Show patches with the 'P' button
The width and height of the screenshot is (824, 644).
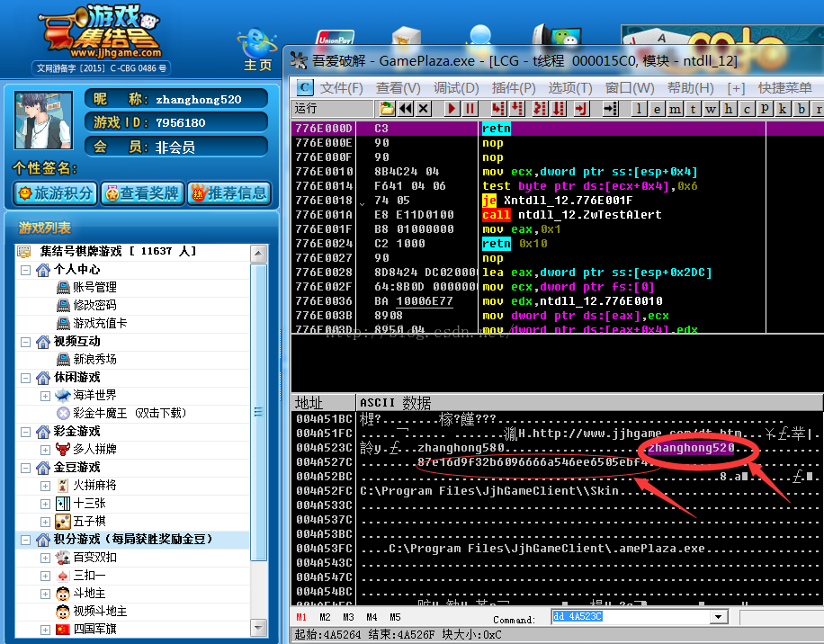[x=765, y=109]
